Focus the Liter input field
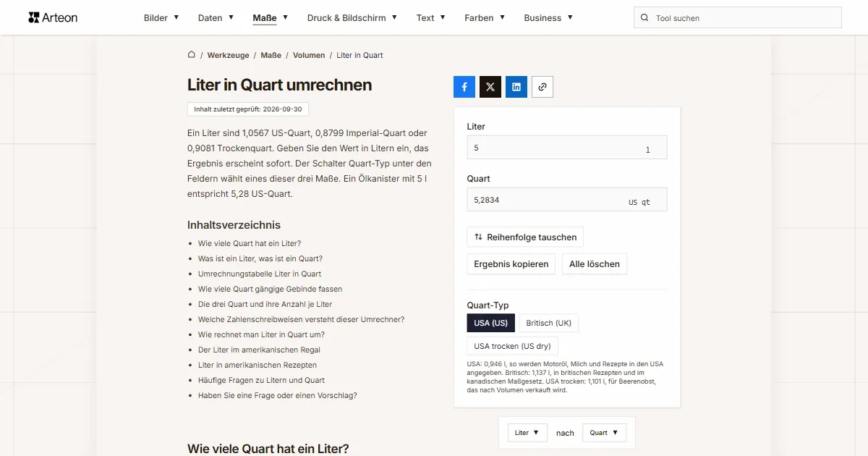The height and width of the screenshot is (456, 868). [x=567, y=148]
